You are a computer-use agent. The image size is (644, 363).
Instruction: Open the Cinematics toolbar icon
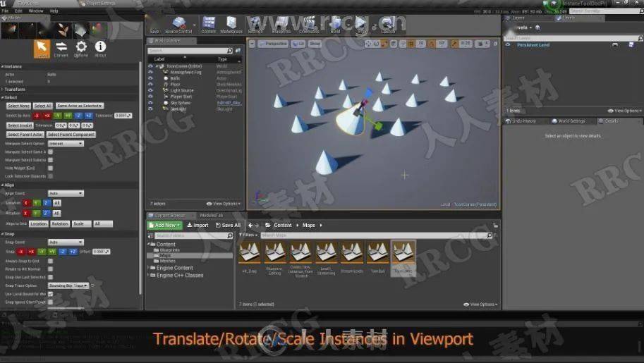point(309,25)
